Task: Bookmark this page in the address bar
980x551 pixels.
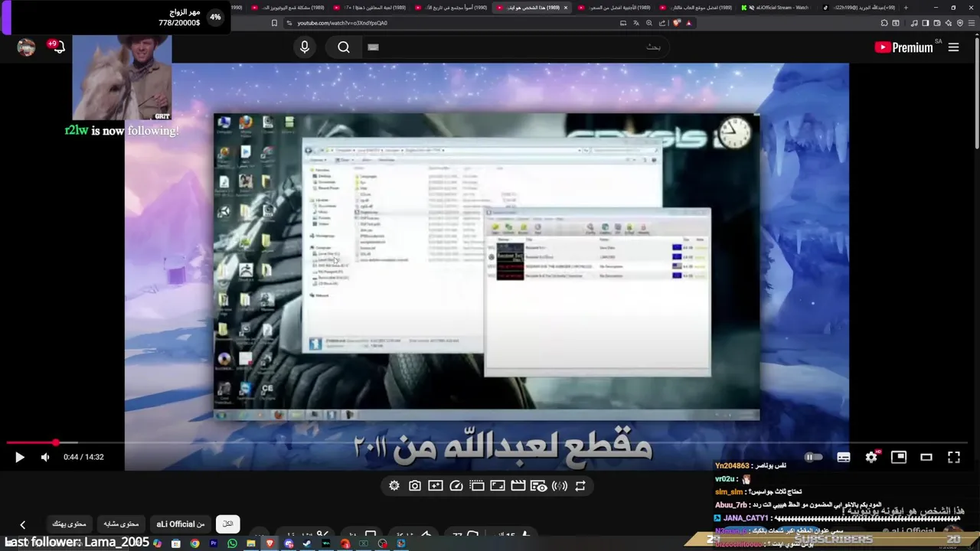Action: (x=274, y=23)
